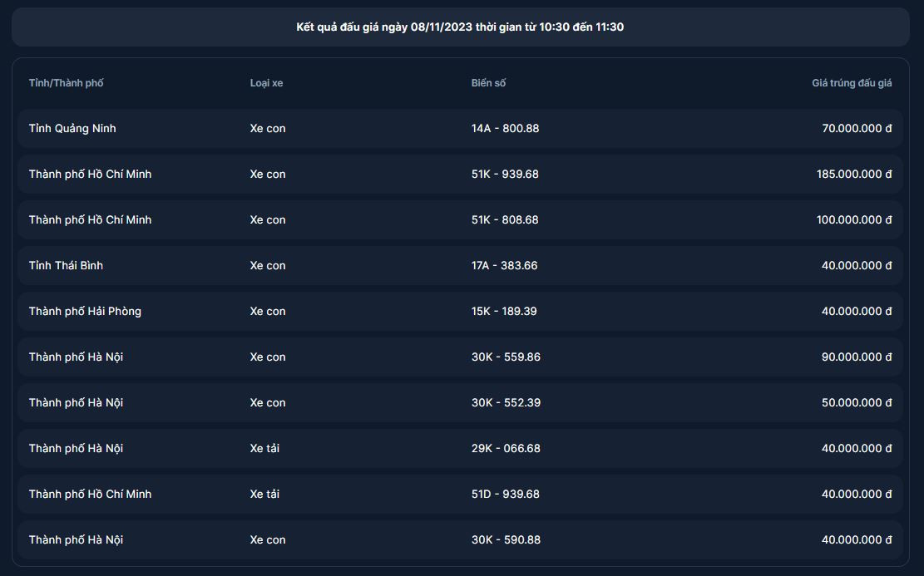The image size is (924, 576).
Task: Click the auction result title banner
Action: (x=460, y=27)
